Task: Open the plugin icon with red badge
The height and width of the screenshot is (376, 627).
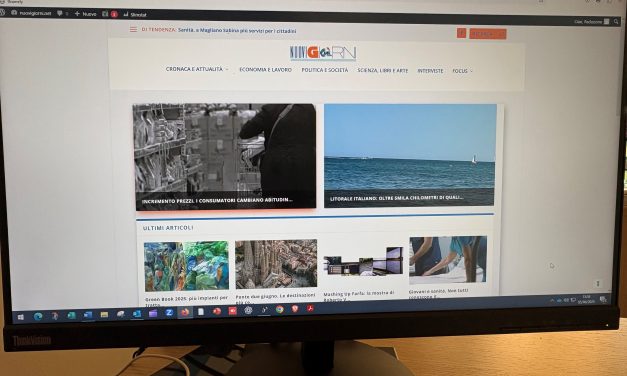Action: [x=110, y=14]
